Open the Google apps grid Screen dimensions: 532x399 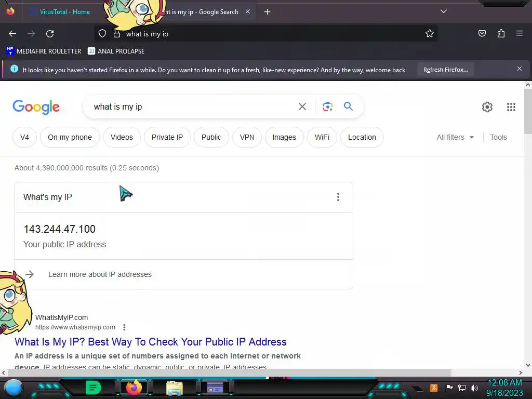pyautogui.click(x=511, y=107)
